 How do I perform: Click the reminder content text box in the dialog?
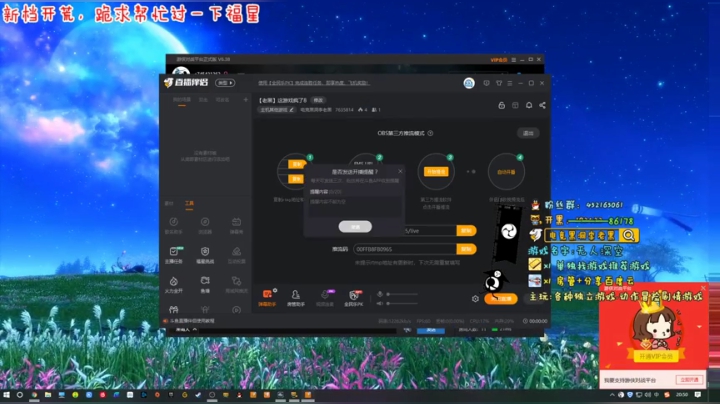coord(355,207)
